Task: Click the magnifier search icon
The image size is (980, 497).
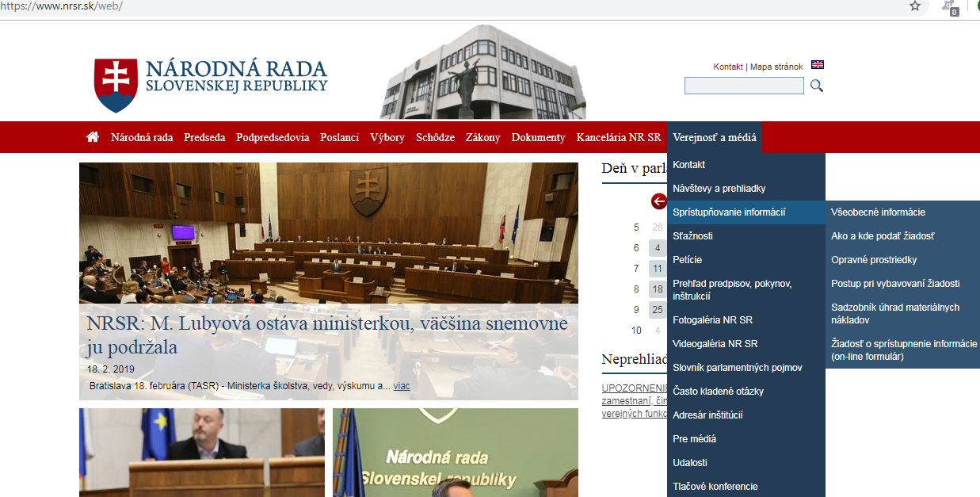Action: pyautogui.click(x=817, y=86)
